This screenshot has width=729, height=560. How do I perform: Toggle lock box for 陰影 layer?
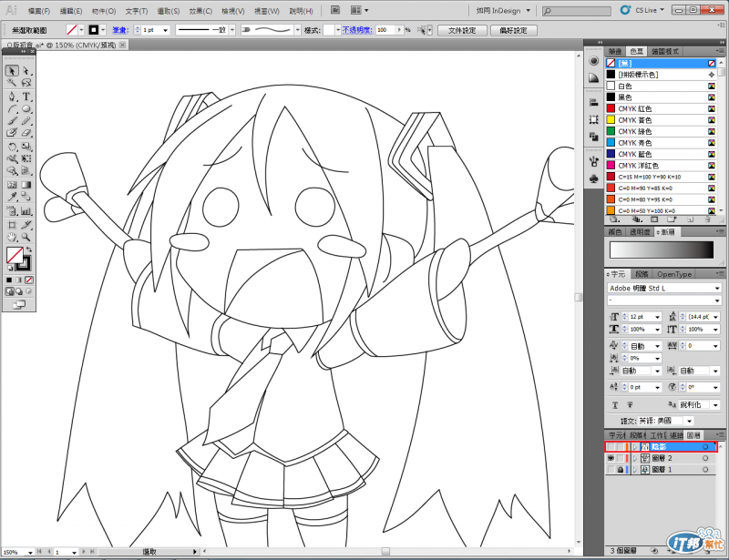(x=621, y=446)
